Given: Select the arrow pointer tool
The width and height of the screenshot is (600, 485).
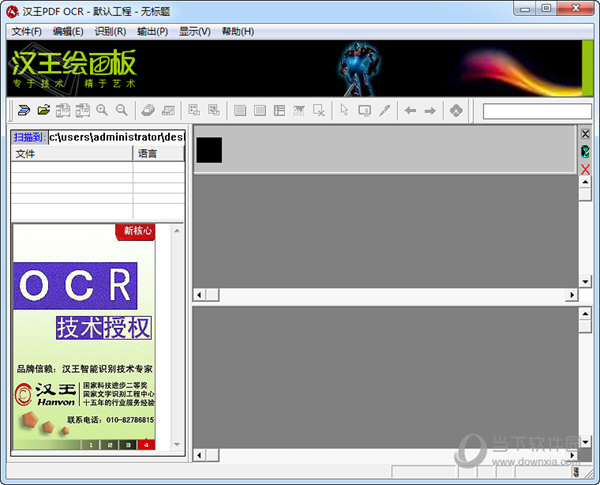Looking at the screenshot, I should pyautogui.click(x=344, y=111).
